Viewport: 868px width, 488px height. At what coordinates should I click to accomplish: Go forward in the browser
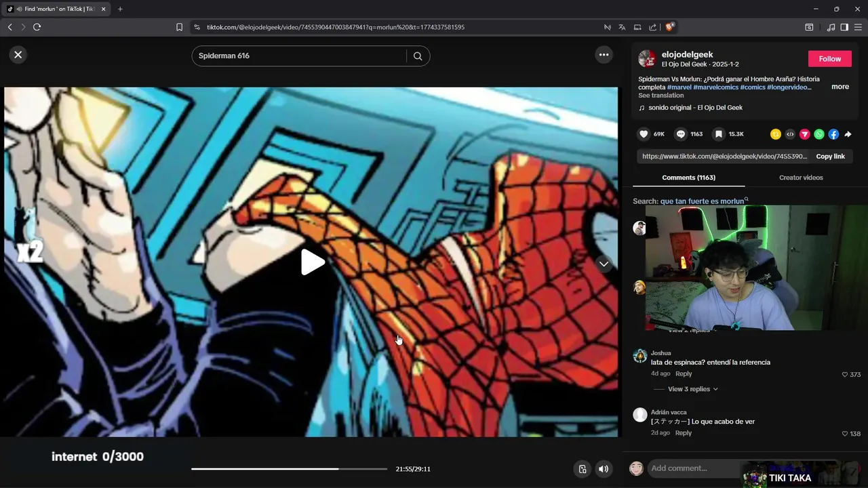(x=23, y=27)
